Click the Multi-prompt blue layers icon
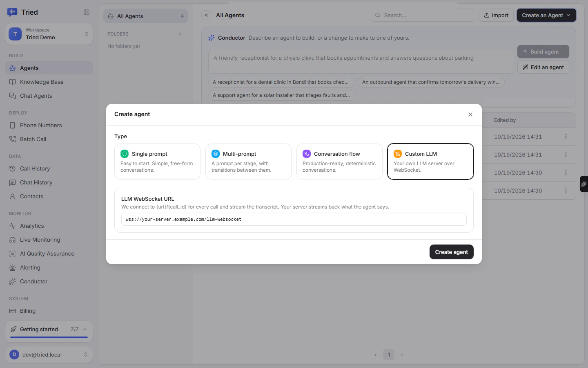Image resolution: width=588 pixels, height=368 pixels. pyautogui.click(x=216, y=154)
